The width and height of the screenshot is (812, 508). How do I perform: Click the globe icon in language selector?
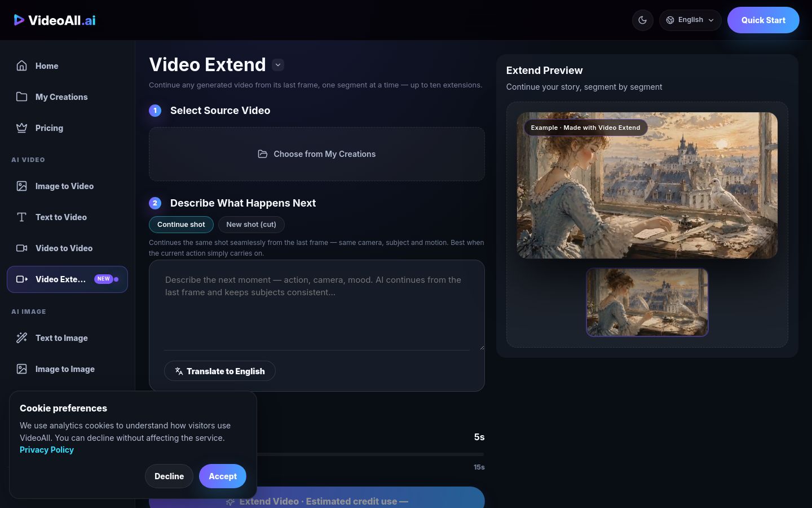click(x=670, y=20)
